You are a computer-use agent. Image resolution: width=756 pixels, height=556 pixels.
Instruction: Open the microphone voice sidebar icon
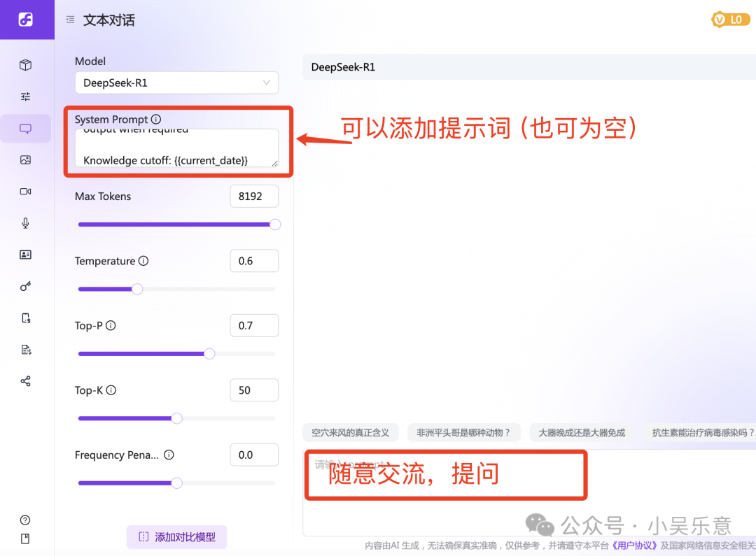coord(26,223)
